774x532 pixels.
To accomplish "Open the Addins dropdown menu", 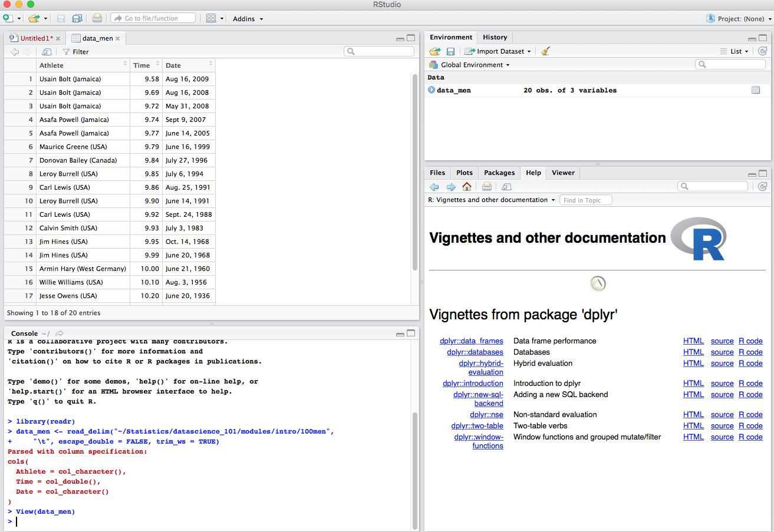I will 248,19.
